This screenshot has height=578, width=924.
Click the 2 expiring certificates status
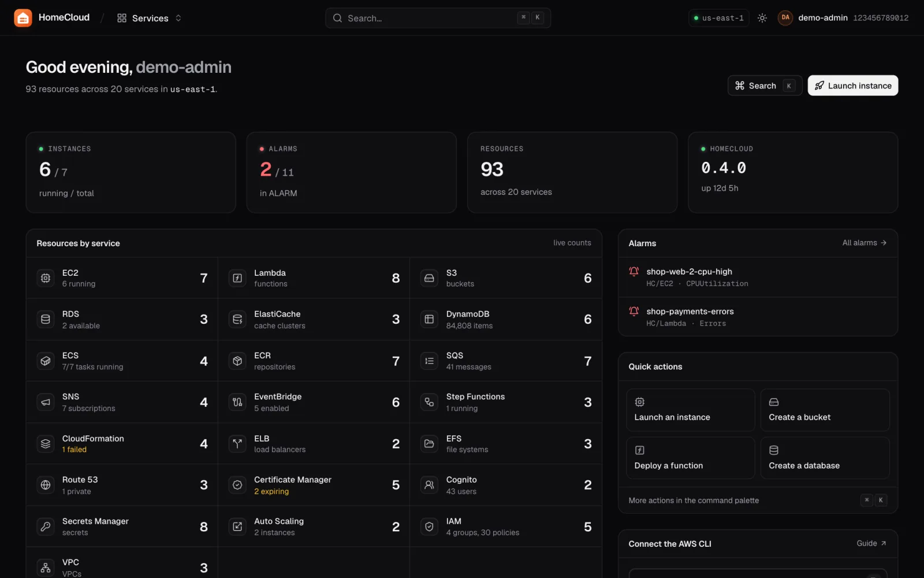coord(271,491)
